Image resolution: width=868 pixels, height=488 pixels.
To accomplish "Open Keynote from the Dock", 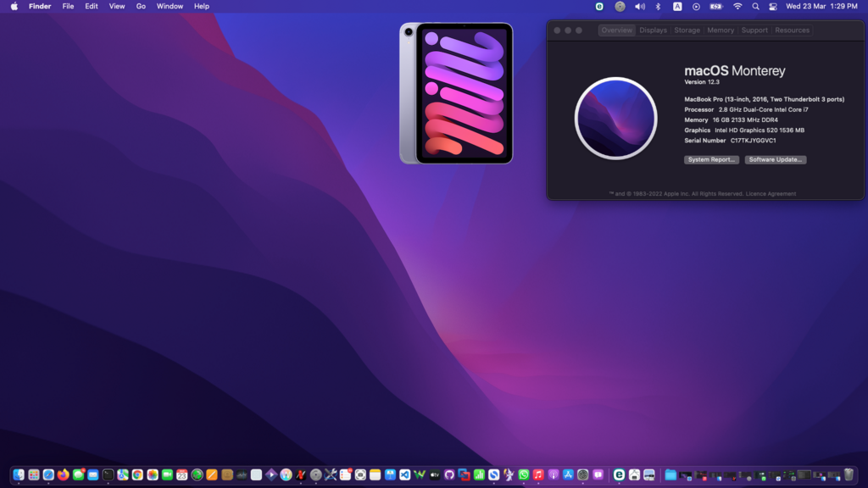I will tap(390, 474).
